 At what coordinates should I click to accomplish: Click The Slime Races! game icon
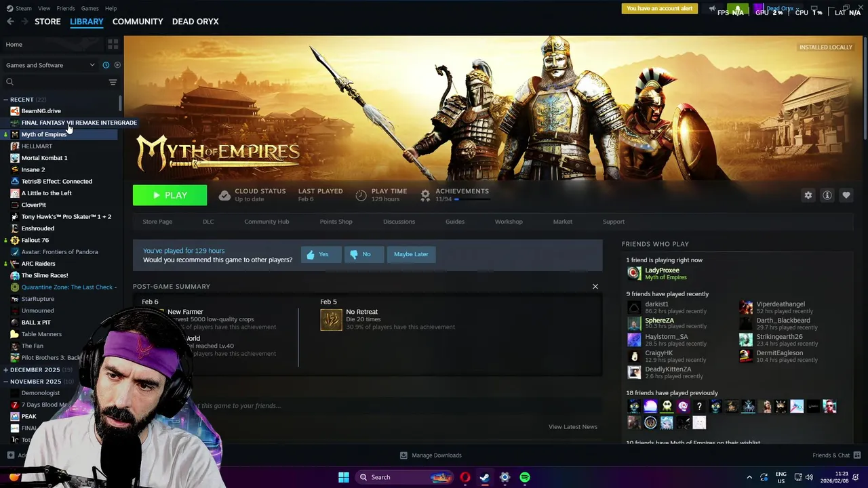pyautogui.click(x=14, y=275)
